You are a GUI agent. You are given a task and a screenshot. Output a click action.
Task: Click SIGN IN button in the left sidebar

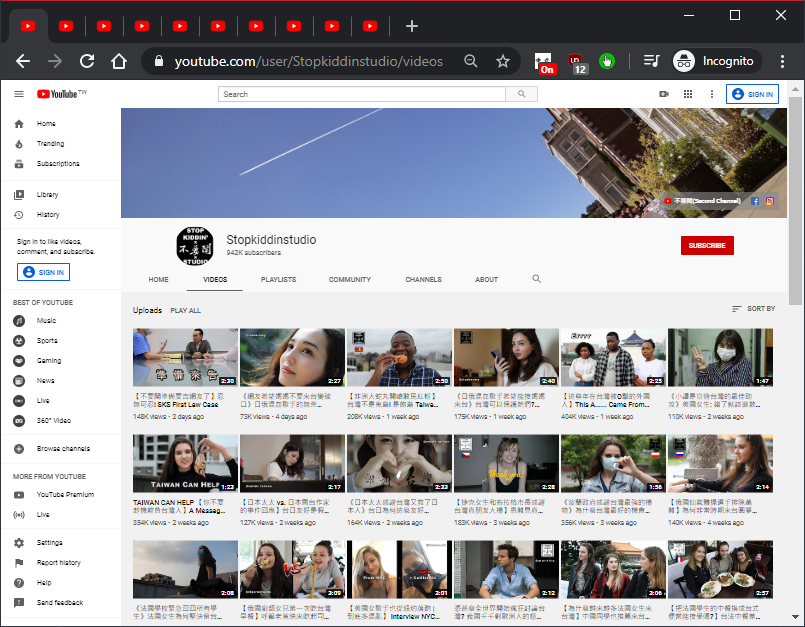pos(44,272)
